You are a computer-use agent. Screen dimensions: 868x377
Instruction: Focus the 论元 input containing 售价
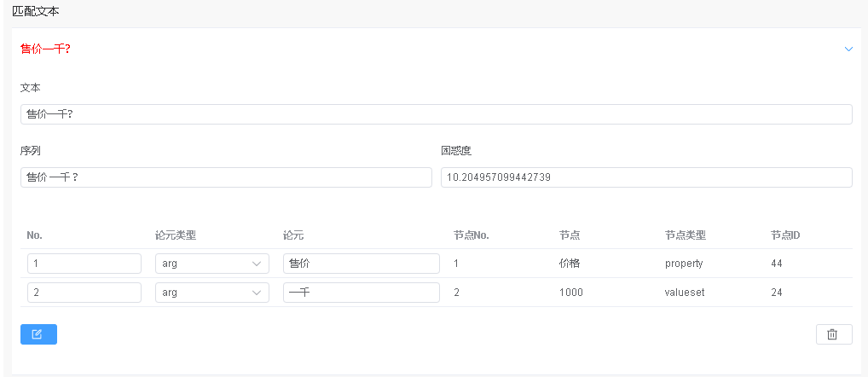[x=361, y=264]
